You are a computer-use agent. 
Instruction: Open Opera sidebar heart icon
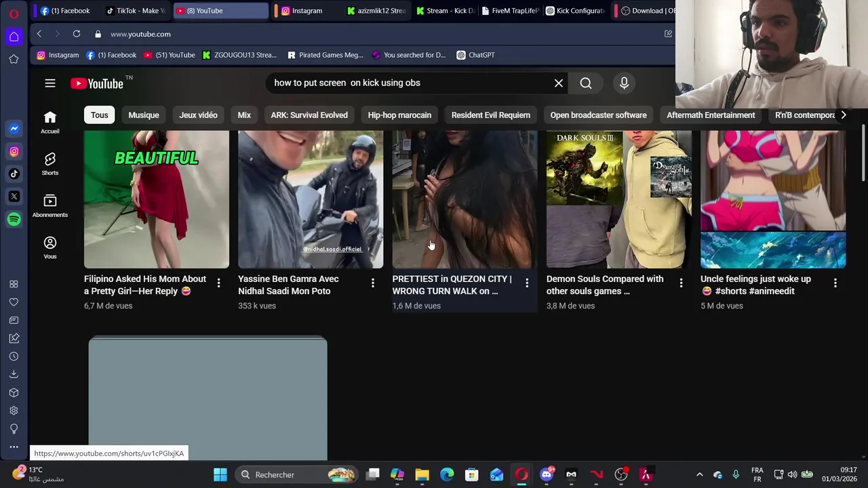[14, 302]
